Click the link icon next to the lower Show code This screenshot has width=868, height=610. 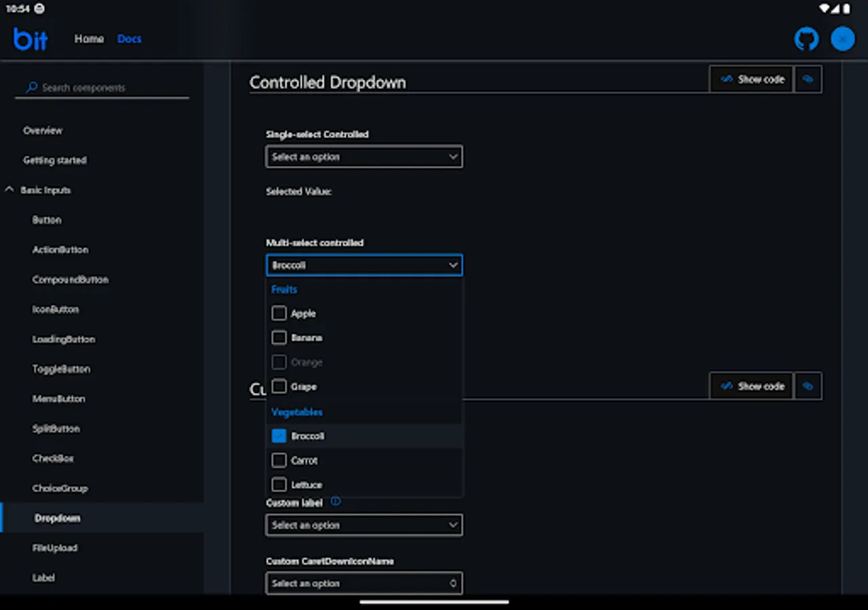[x=808, y=386]
